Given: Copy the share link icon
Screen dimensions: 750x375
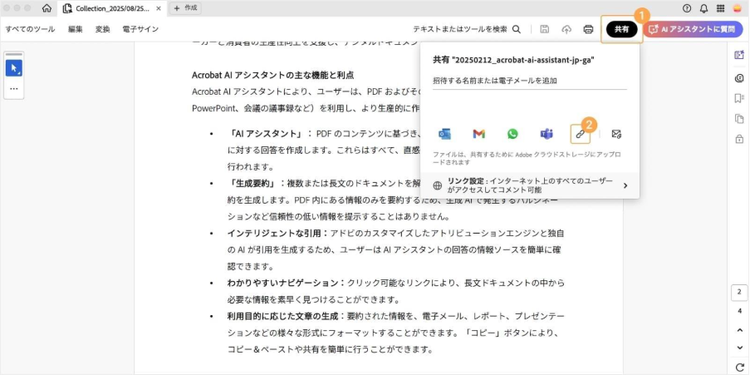Looking at the screenshot, I should click(x=580, y=134).
